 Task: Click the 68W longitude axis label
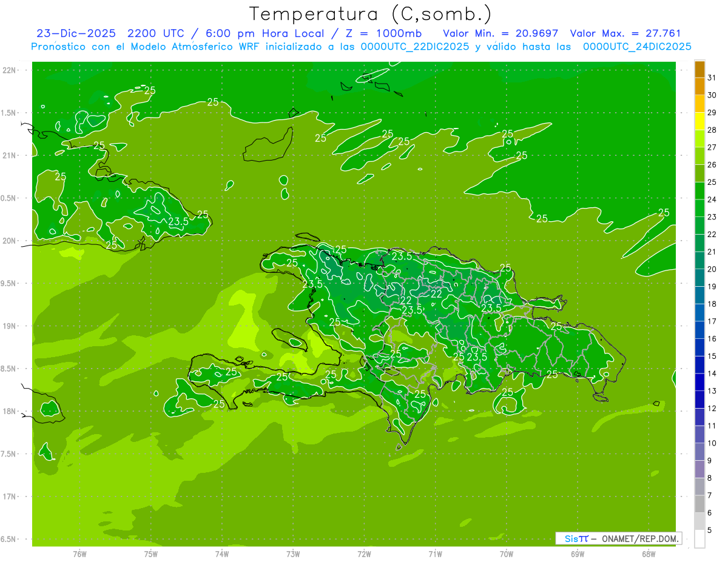pyautogui.click(x=648, y=554)
